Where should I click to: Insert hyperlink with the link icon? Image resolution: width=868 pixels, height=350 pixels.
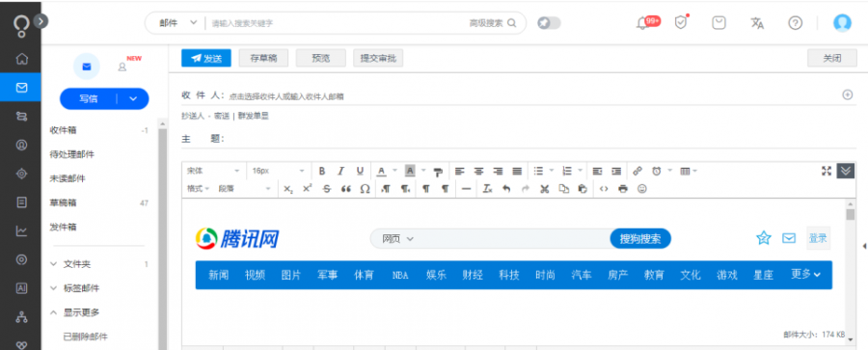coord(637,171)
